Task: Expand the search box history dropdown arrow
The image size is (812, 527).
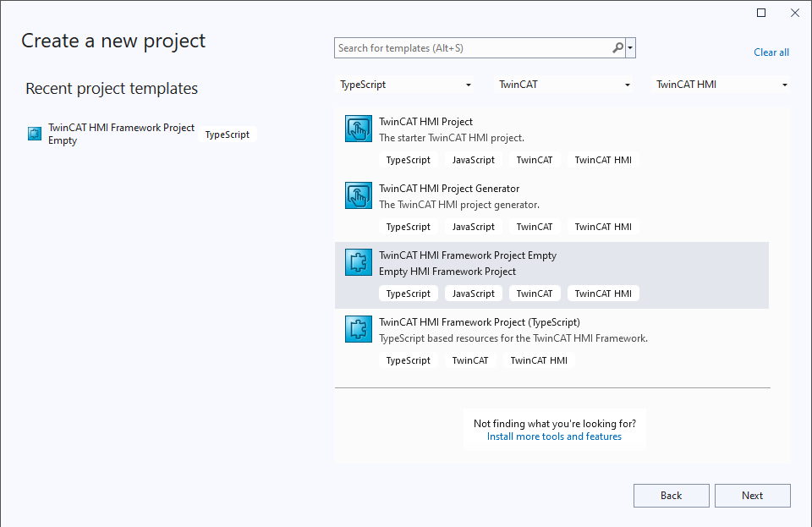Action: tap(631, 48)
